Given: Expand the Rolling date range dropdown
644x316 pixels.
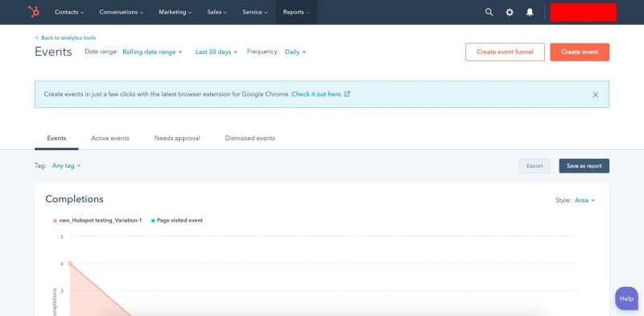Looking at the screenshot, I should (152, 52).
